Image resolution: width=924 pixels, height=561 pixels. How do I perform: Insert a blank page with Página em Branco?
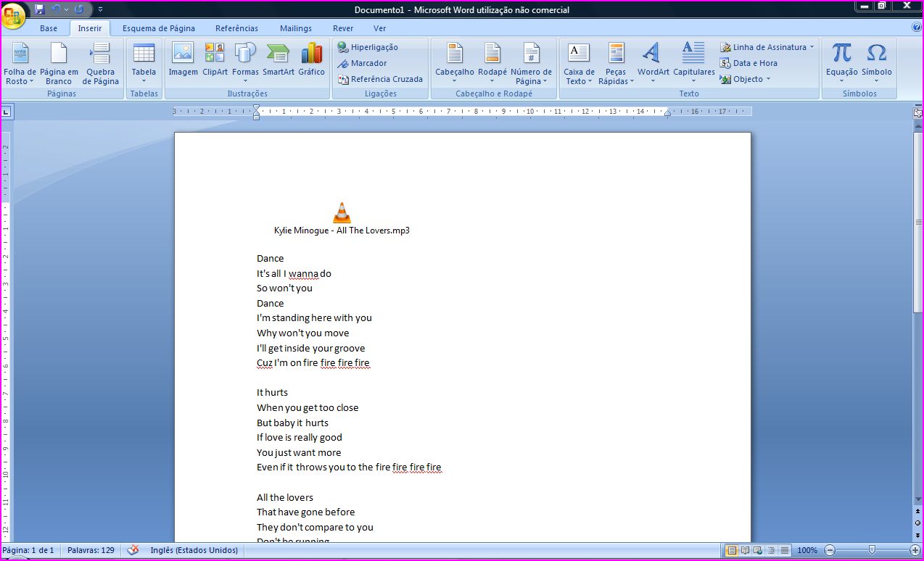(59, 64)
